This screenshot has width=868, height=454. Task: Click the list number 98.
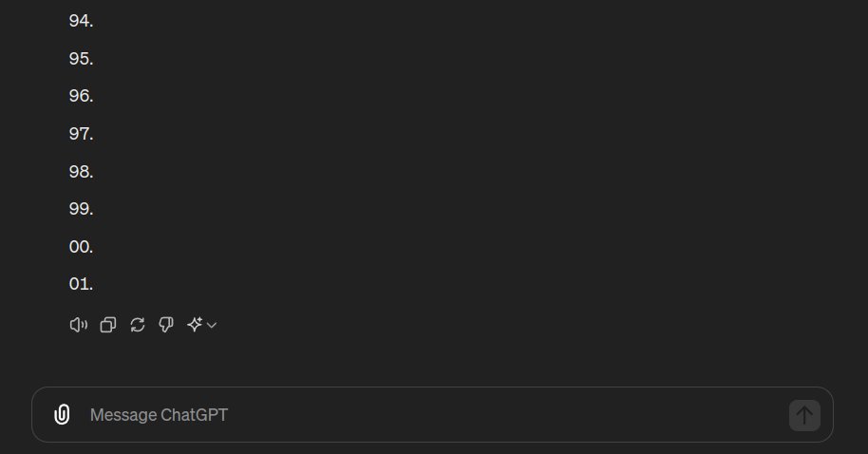81,172
